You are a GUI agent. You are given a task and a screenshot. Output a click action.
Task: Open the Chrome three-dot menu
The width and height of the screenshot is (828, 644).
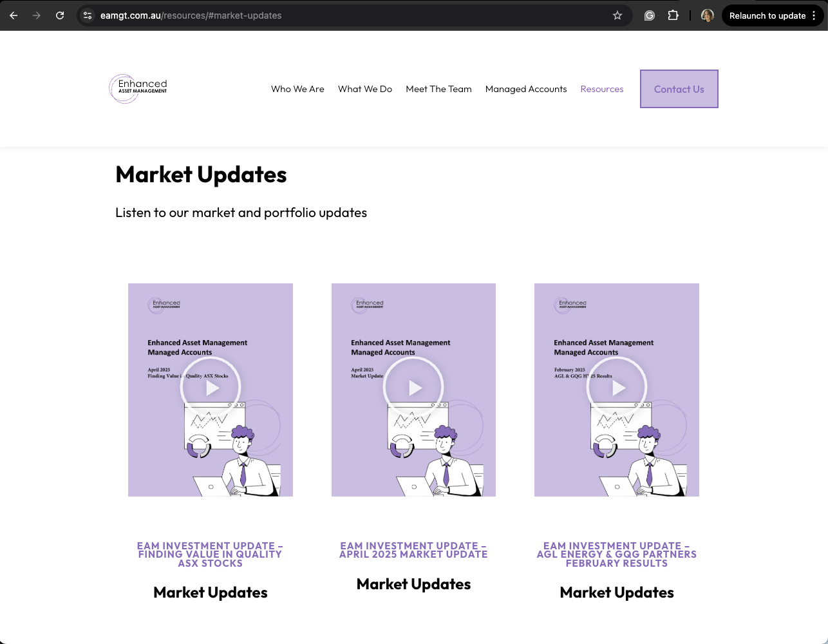point(814,15)
